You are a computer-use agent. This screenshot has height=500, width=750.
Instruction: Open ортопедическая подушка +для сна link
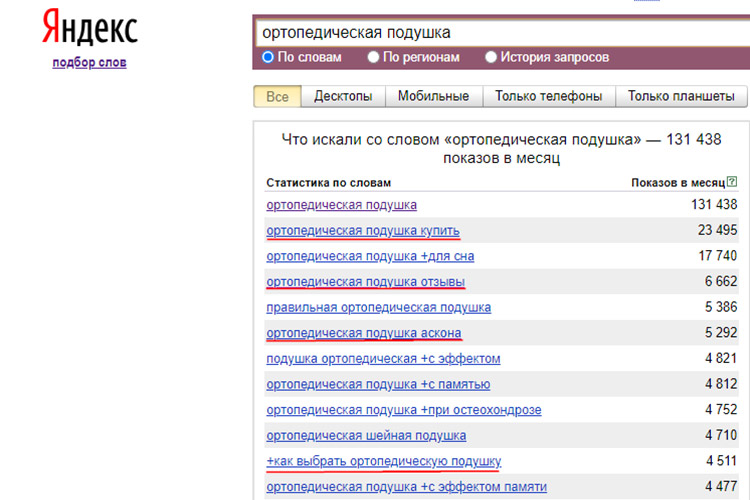coord(370,256)
